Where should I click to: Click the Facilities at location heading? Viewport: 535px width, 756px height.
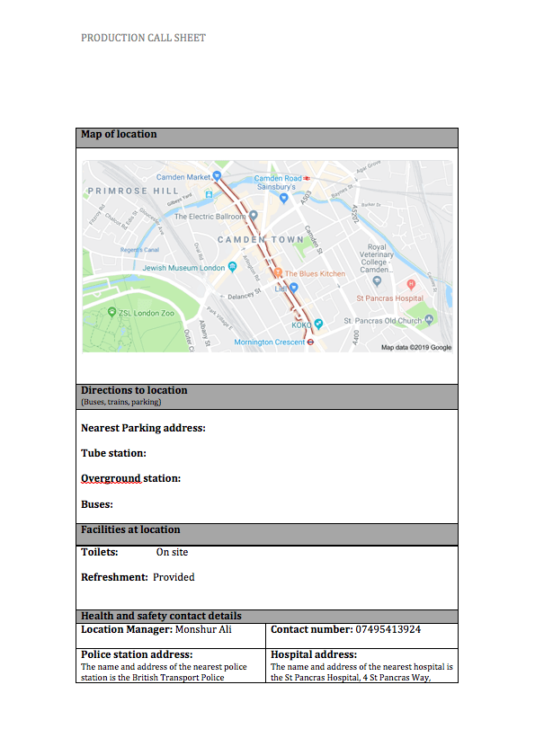pos(130,529)
